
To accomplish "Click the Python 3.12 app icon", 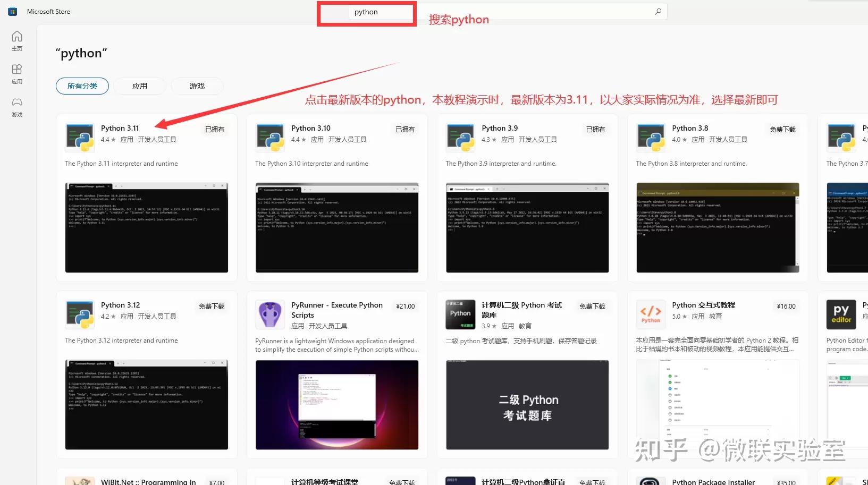I will click(x=80, y=314).
